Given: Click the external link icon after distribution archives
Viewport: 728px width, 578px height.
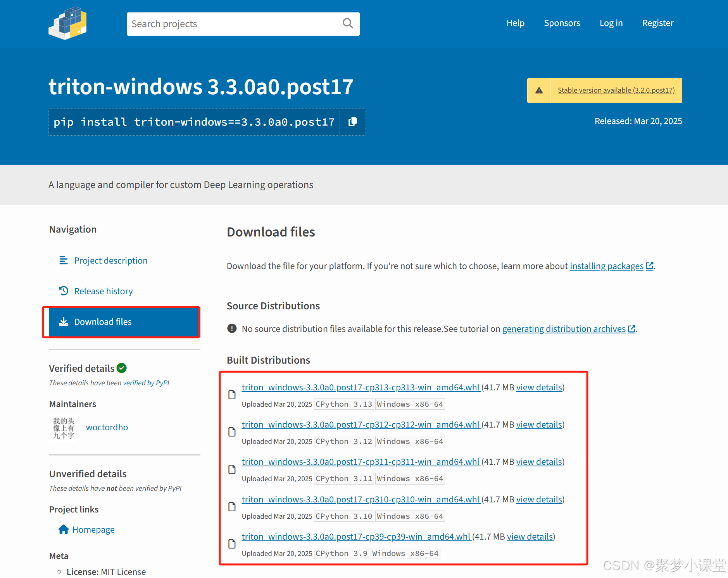Looking at the screenshot, I should point(631,329).
